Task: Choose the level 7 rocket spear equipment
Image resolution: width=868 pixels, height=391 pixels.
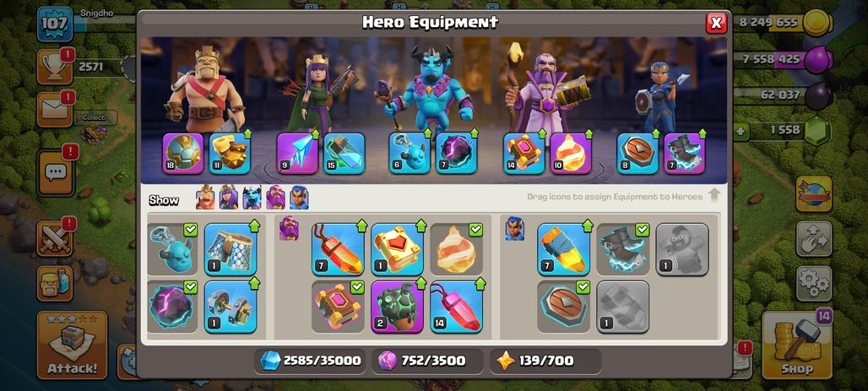Action: tap(563, 249)
